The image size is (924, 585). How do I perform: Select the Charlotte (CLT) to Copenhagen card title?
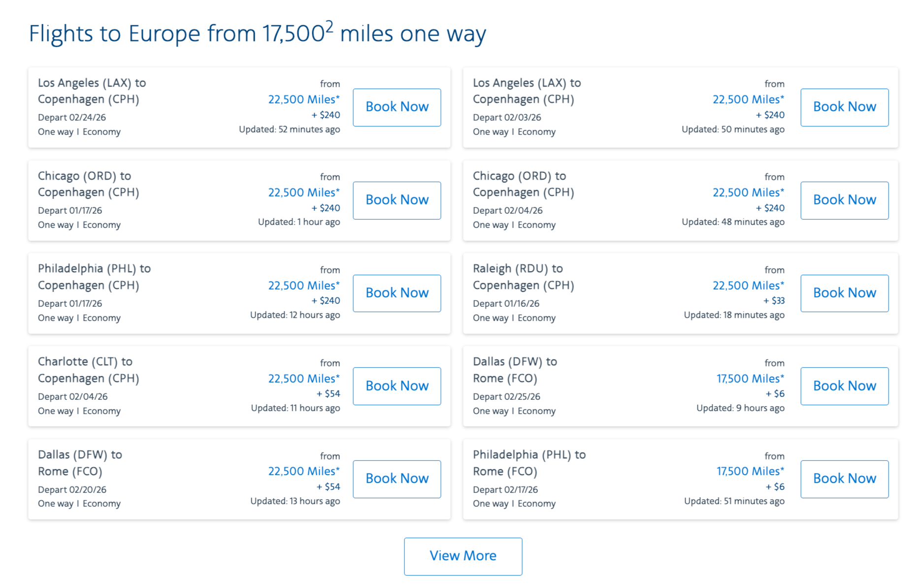[89, 370]
